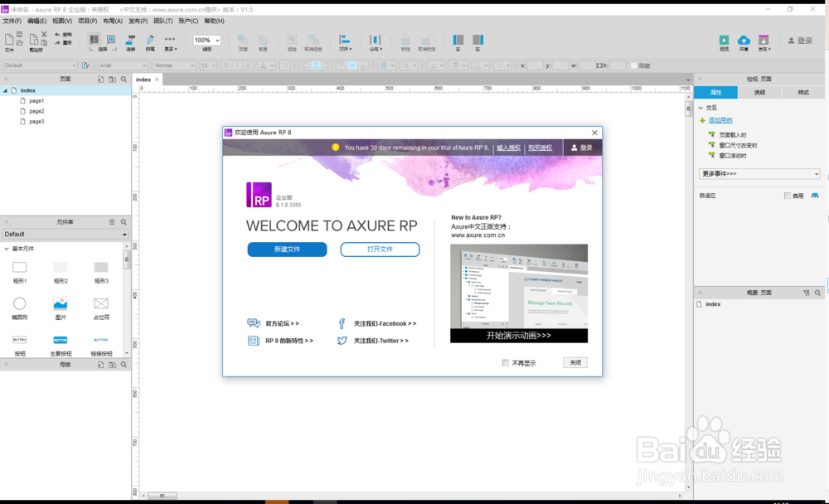This screenshot has width=829, height=504.
Task: Toggle Bold formatting button
Action: [226, 65]
